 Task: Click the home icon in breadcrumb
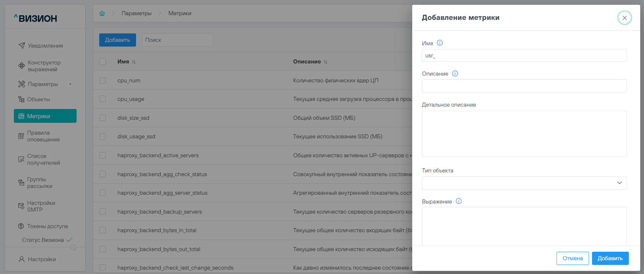102,13
